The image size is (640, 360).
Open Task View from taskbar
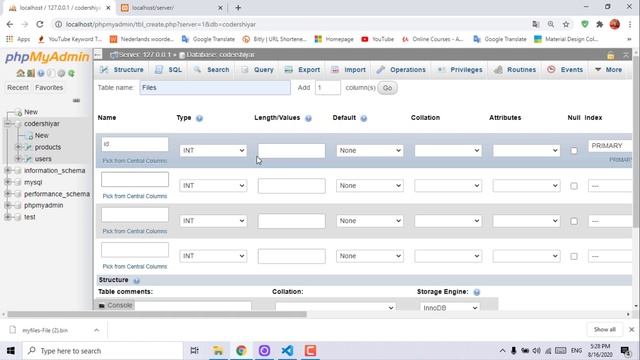pos(195,351)
